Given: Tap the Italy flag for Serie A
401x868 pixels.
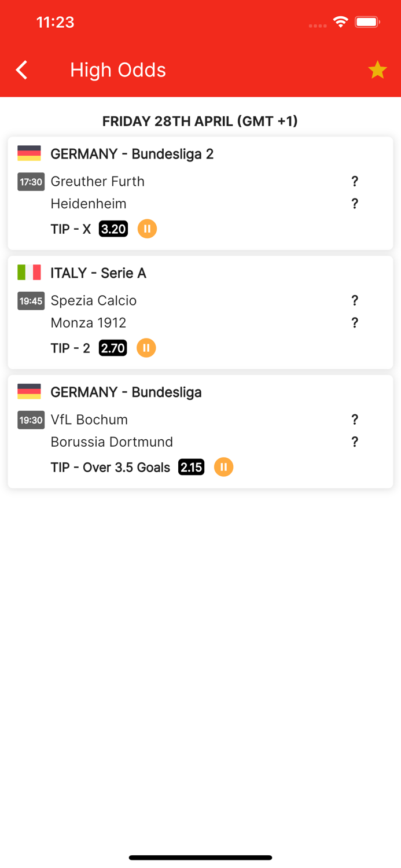Looking at the screenshot, I should tap(30, 272).
